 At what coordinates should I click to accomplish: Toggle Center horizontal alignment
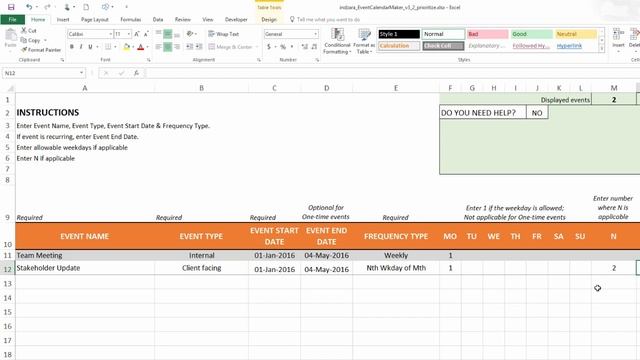tap(168, 47)
